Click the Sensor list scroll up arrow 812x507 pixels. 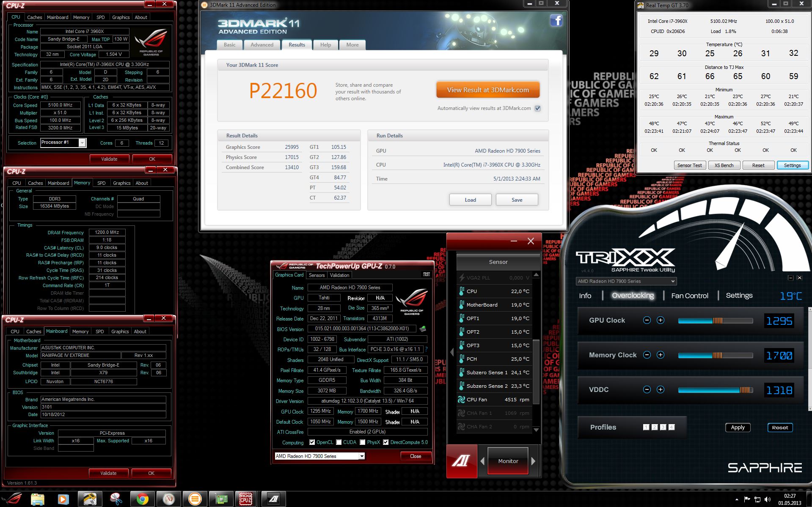click(536, 275)
